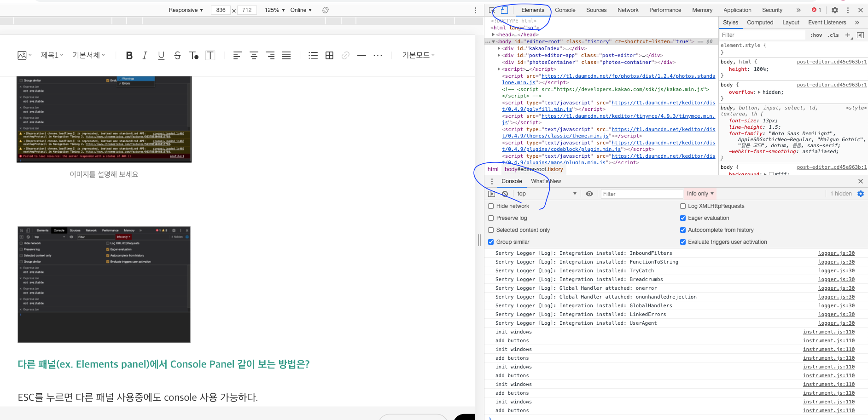Uncheck Group similar
Image resolution: width=868 pixels, height=420 pixels.
pyautogui.click(x=491, y=242)
